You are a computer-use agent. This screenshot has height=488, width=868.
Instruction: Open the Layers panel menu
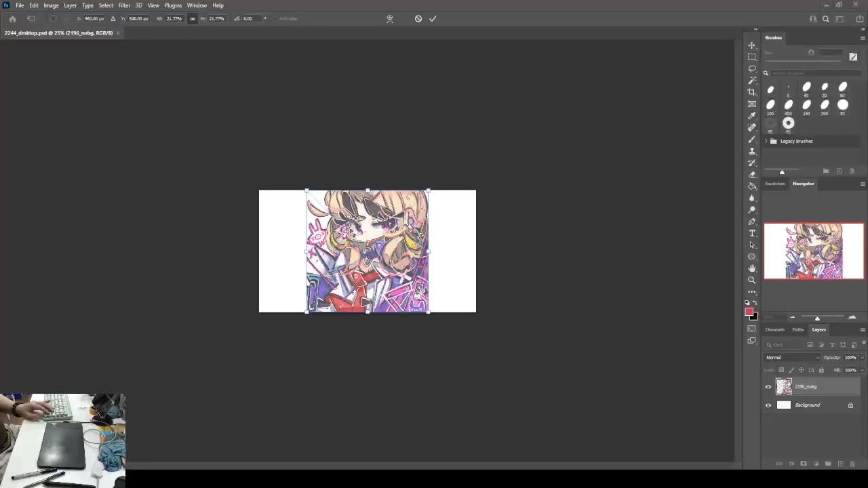[863, 329]
